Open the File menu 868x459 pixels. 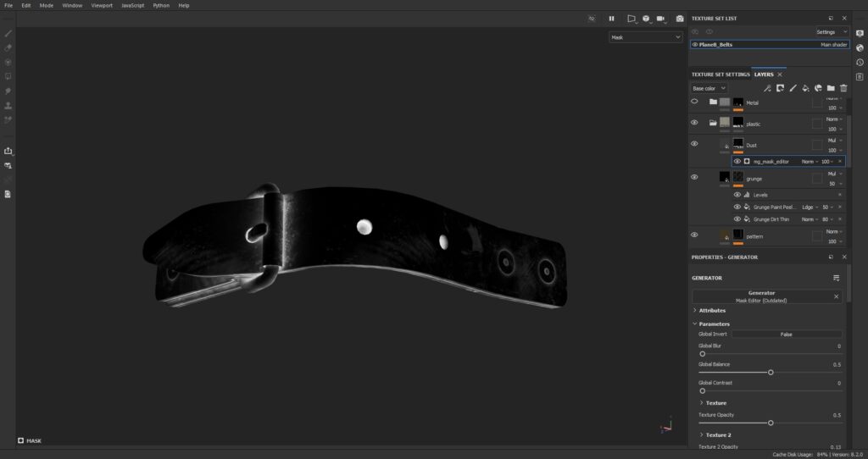coord(8,6)
